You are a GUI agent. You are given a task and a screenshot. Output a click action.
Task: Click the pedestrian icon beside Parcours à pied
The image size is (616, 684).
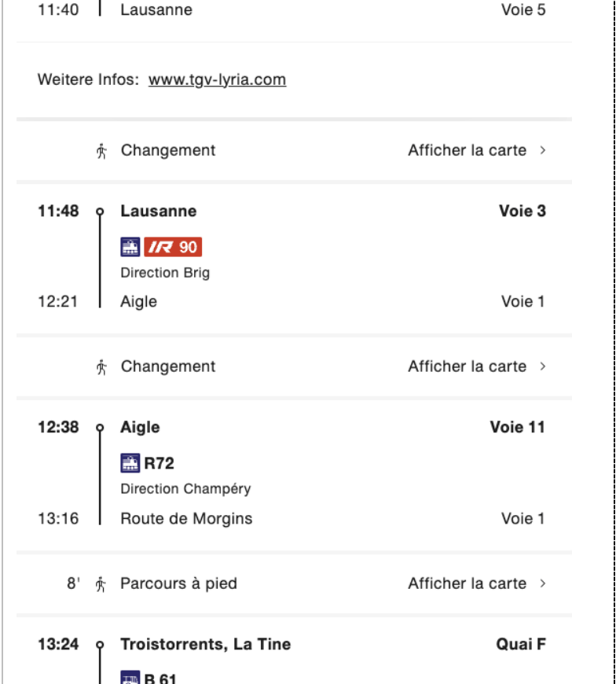(x=101, y=584)
